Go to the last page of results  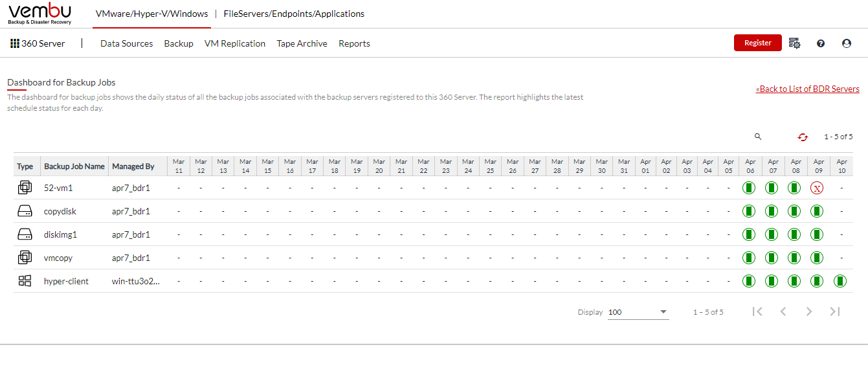point(835,311)
